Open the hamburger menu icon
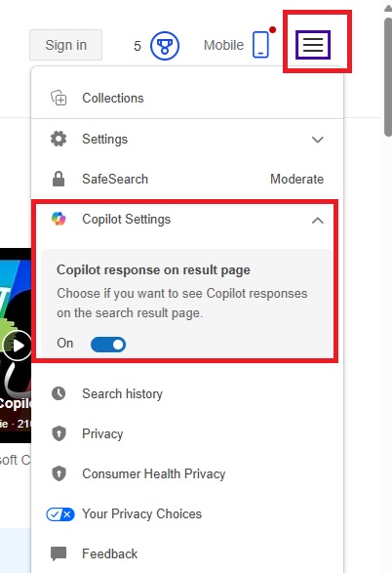The image size is (392, 573). coord(313,45)
